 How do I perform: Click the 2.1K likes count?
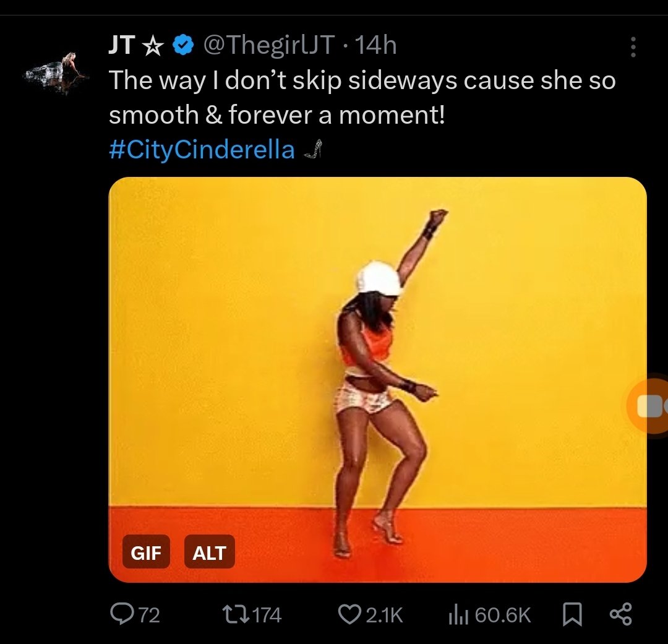point(384,616)
